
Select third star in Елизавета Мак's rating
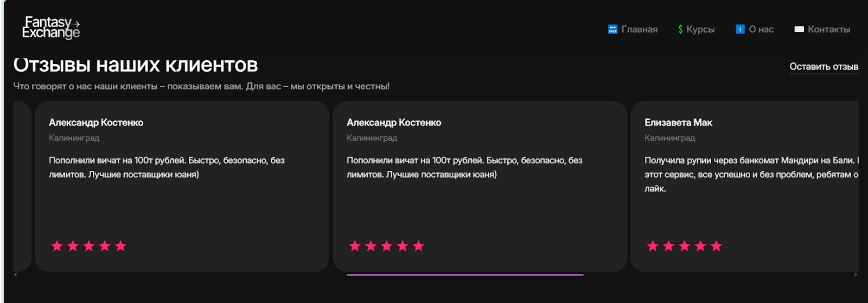(x=685, y=246)
